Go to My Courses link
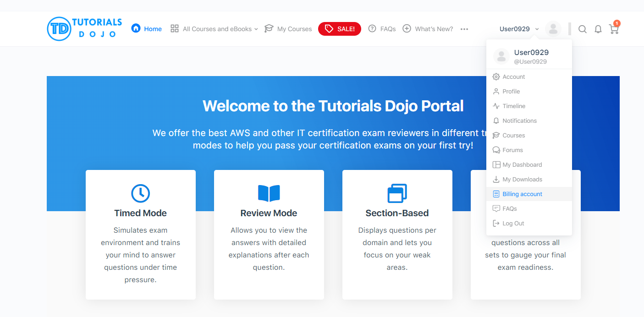 pyautogui.click(x=288, y=29)
